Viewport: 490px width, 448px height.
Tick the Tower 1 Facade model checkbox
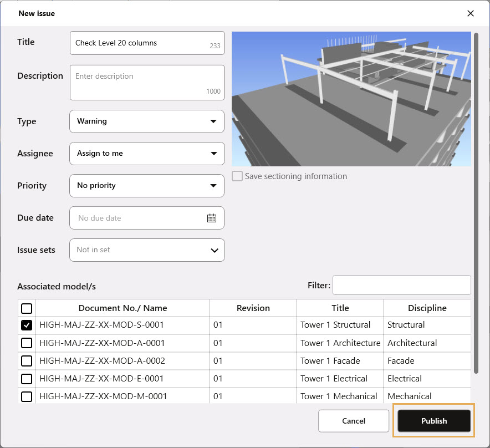27,361
